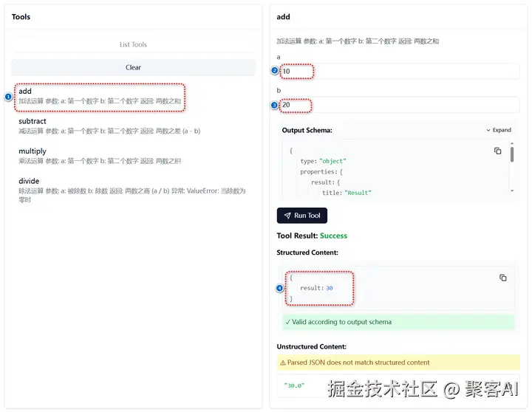Viewport: 532px width, 412px height.
Task: Focus the input field for parameter a
Action: click(x=398, y=71)
